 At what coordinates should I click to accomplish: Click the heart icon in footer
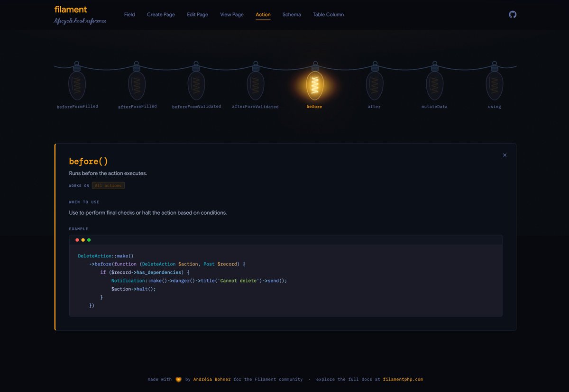[x=179, y=379]
